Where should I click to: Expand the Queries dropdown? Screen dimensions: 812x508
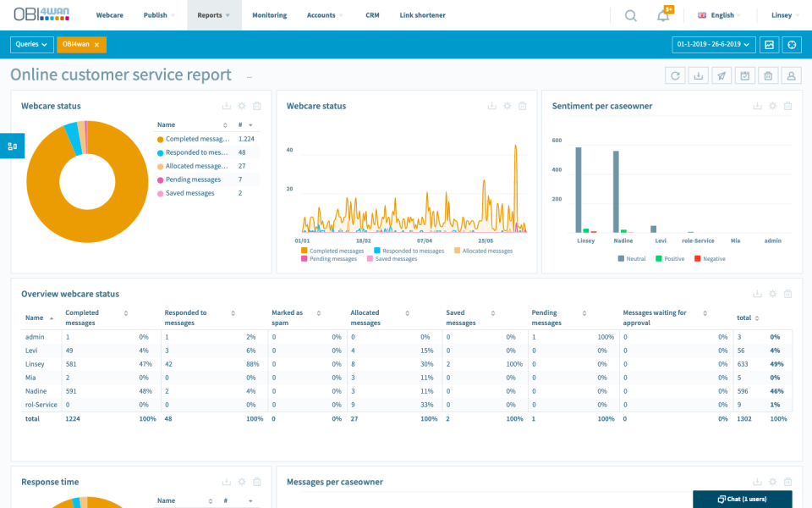point(31,44)
